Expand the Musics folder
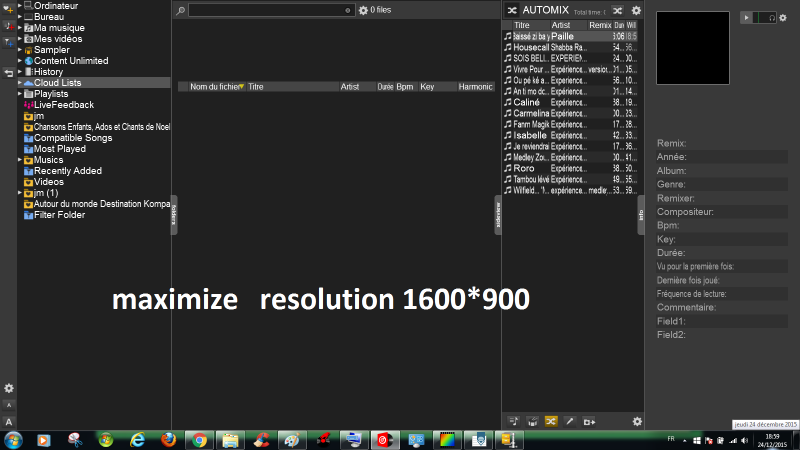The image size is (800, 450). [20, 160]
